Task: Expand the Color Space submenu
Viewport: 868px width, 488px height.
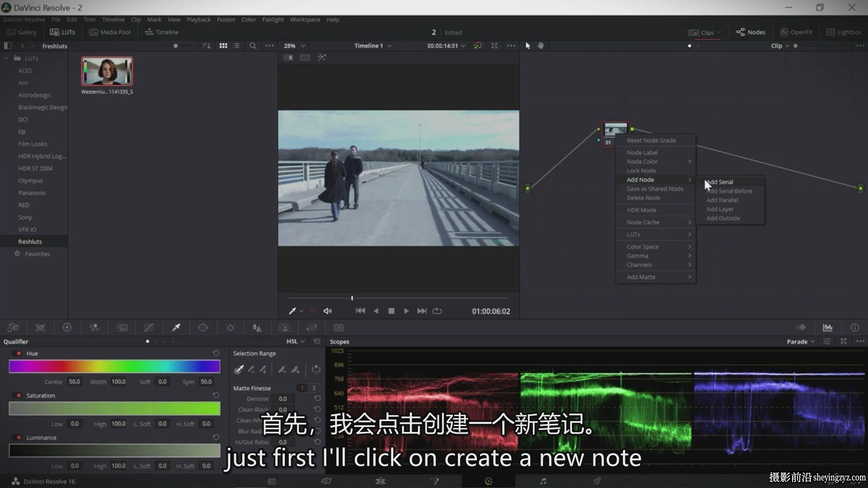Action: click(x=656, y=247)
